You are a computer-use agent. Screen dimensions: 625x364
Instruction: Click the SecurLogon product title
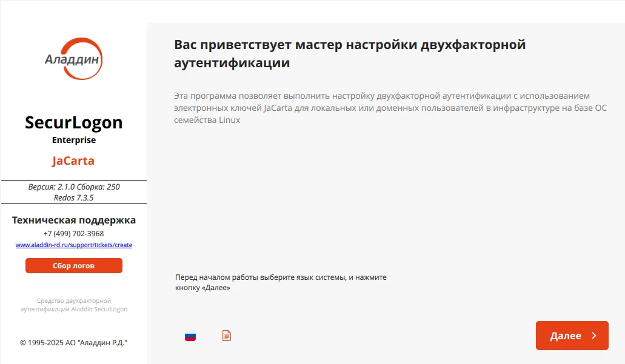point(74,123)
